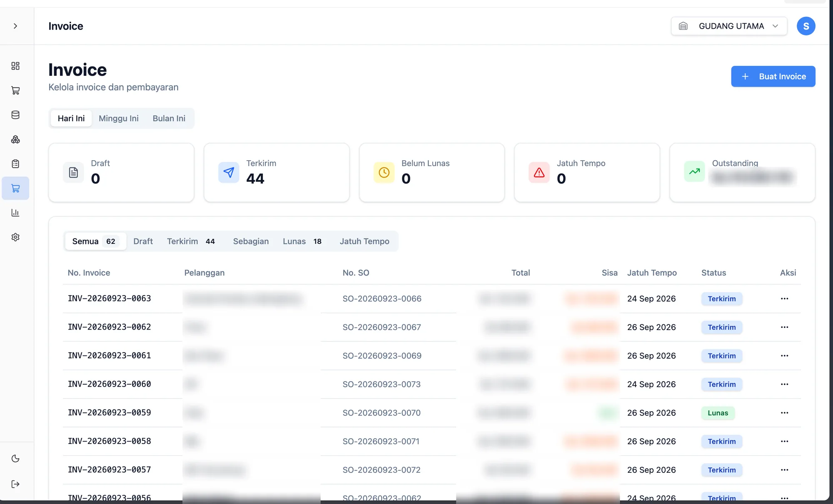Click sales order SO-20260923-0071
The height and width of the screenshot is (504, 833).
pyautogui.click(x=381, y=441)
